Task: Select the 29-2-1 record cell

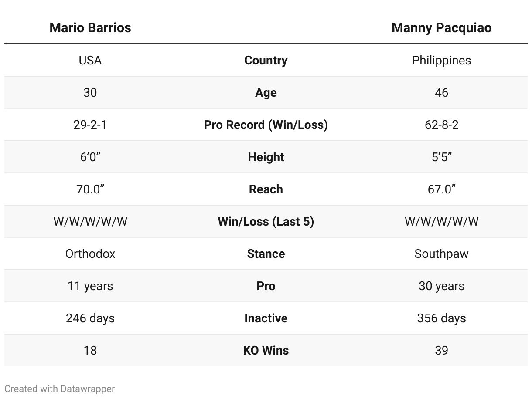Action: click(90, 125)
